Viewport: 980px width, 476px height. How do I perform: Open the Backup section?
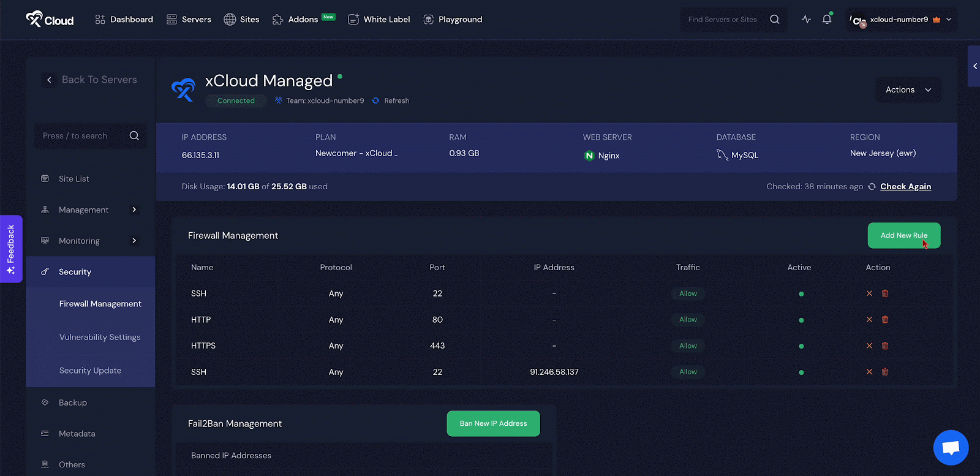point(73,402)
